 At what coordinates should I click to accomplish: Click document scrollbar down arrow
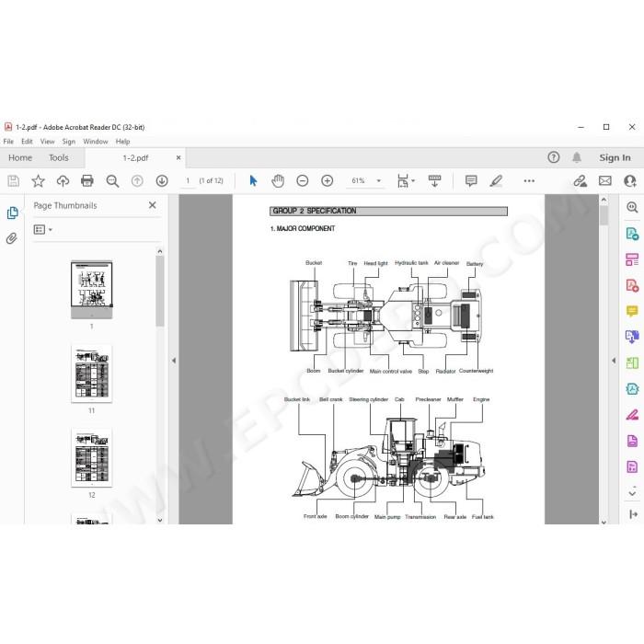pyautogui.click(x=604, y=522)
